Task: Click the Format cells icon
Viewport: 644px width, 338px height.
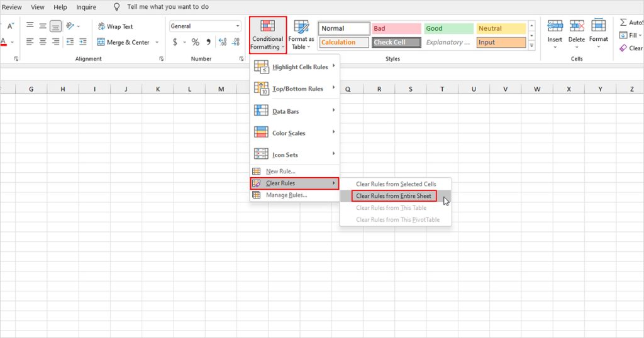Action: pos(599,26)
